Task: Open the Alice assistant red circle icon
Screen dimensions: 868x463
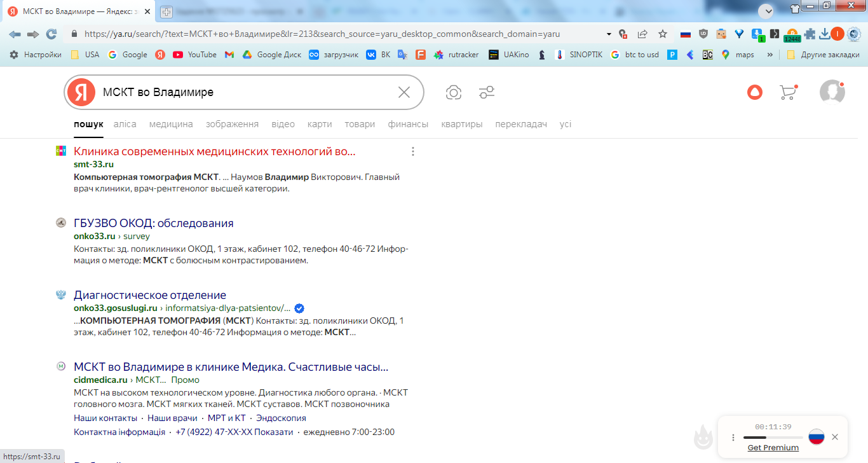Action: click(755, 92)
